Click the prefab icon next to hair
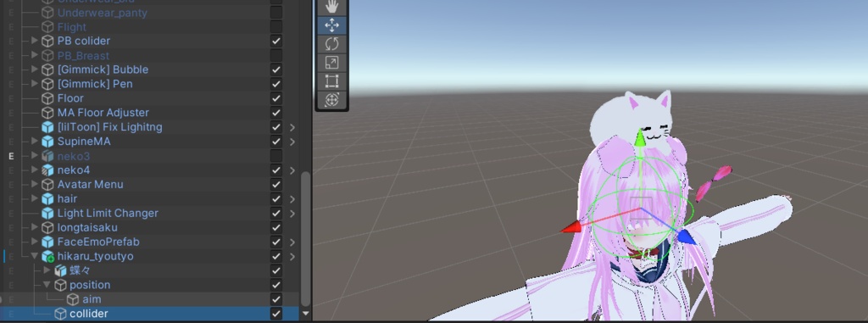The width and height of the screenshot is (868, 323). pos(48,199)
